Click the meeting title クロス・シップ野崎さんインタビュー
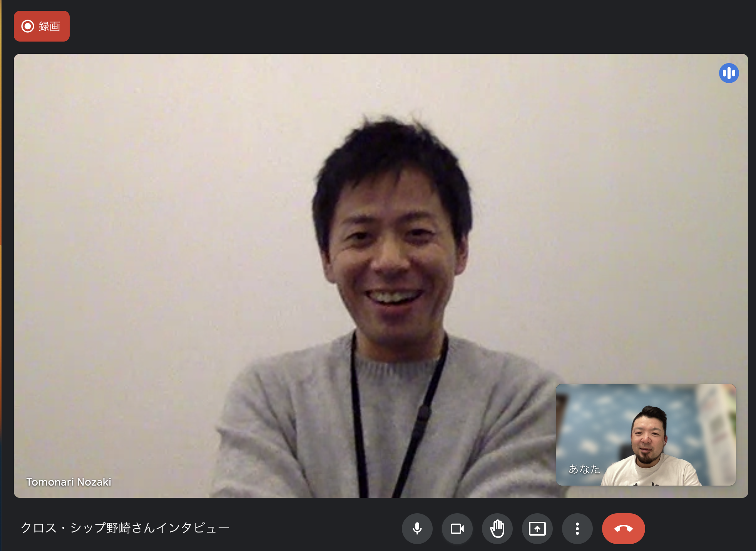Screen dimensions: 756x551 [125, 528]
